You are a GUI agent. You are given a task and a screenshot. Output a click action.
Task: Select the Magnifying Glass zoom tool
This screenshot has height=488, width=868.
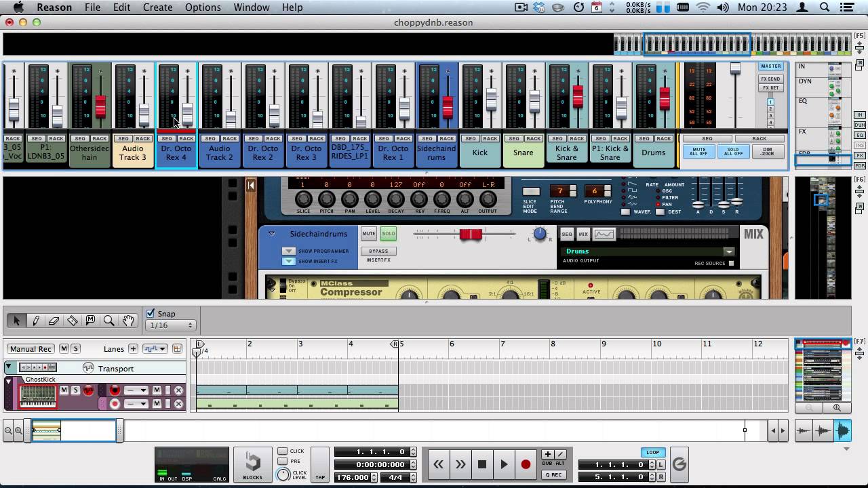point(108,321)
